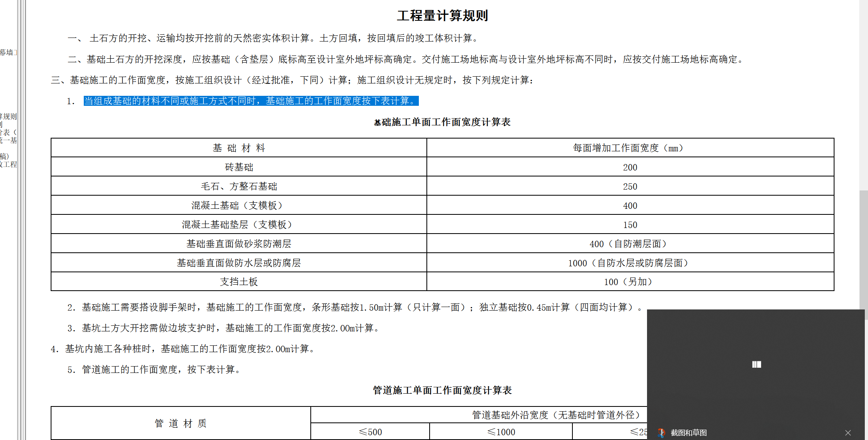Screen dimensions: 868x440
Task: Select outline entry ending with 稿)
Action: point(5,156)
